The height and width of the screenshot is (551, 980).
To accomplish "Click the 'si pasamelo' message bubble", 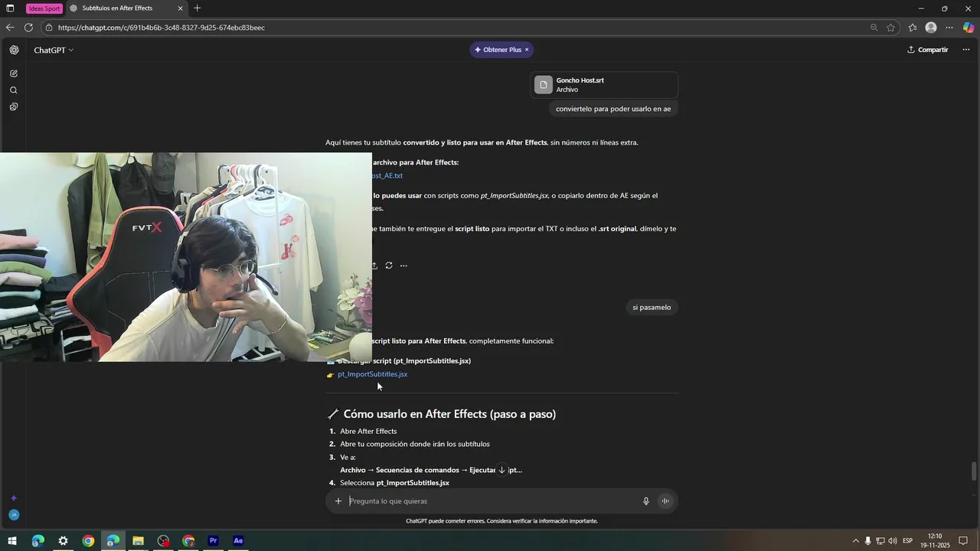I will point(652,308).
